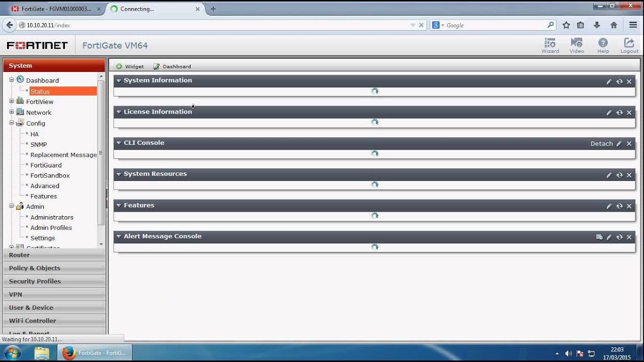Collapse the Admin tree node
The image size is (644, 362).
pos(12,206)
